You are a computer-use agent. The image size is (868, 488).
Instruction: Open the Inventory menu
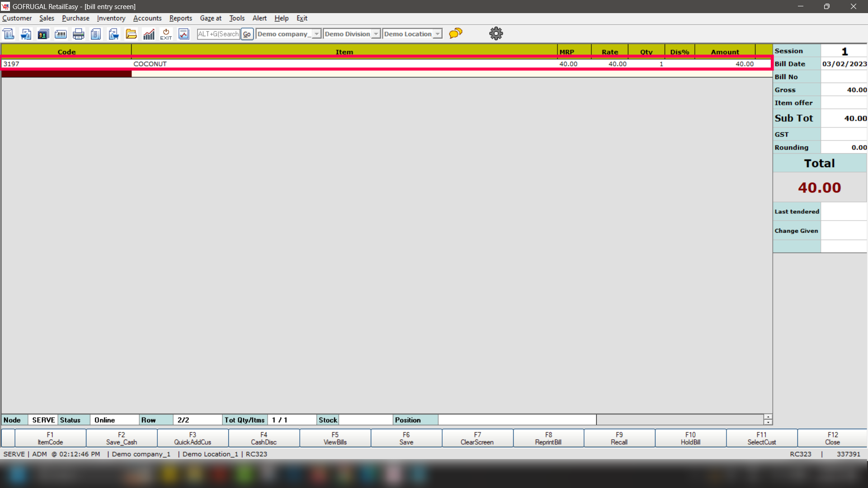coord(111,18)
